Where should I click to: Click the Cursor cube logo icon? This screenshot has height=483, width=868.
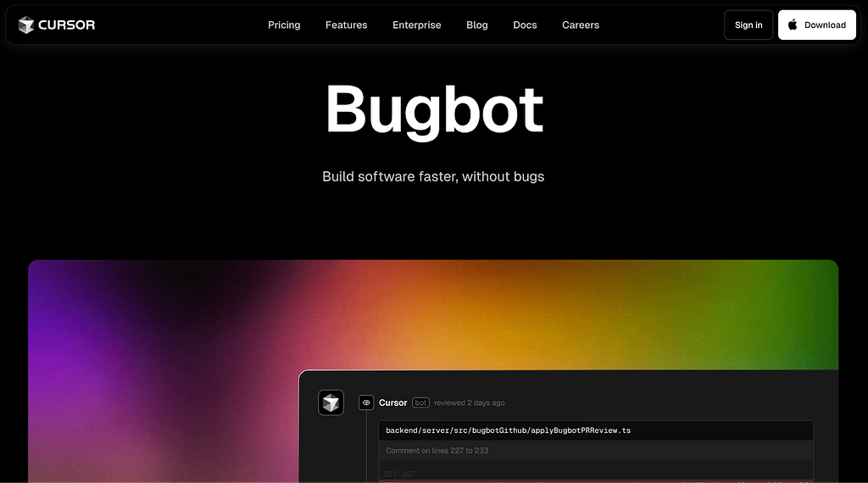(x=26, y=25)
